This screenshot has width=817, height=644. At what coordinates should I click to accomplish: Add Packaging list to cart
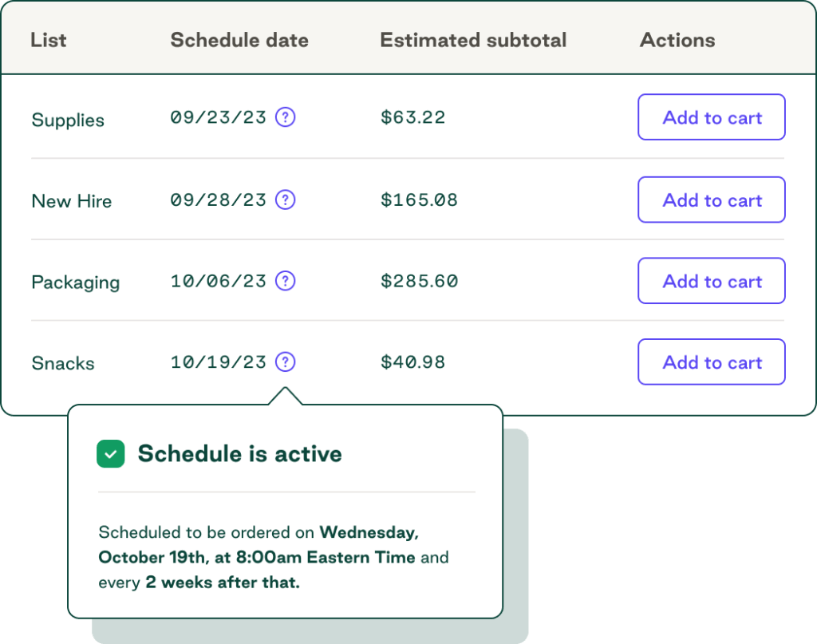tap(711, 281)
